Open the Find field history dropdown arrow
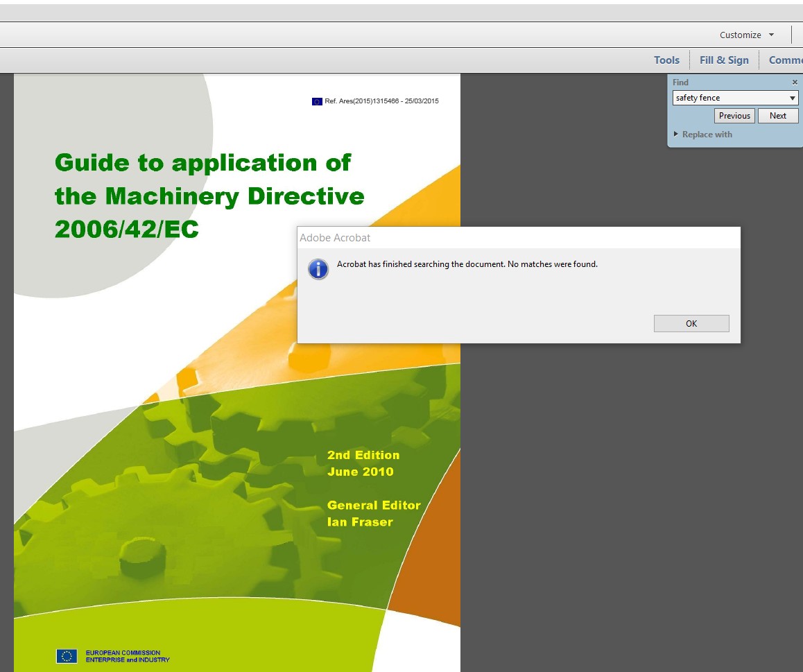Viewport: 803px width, 672px height. pos(793,98)
